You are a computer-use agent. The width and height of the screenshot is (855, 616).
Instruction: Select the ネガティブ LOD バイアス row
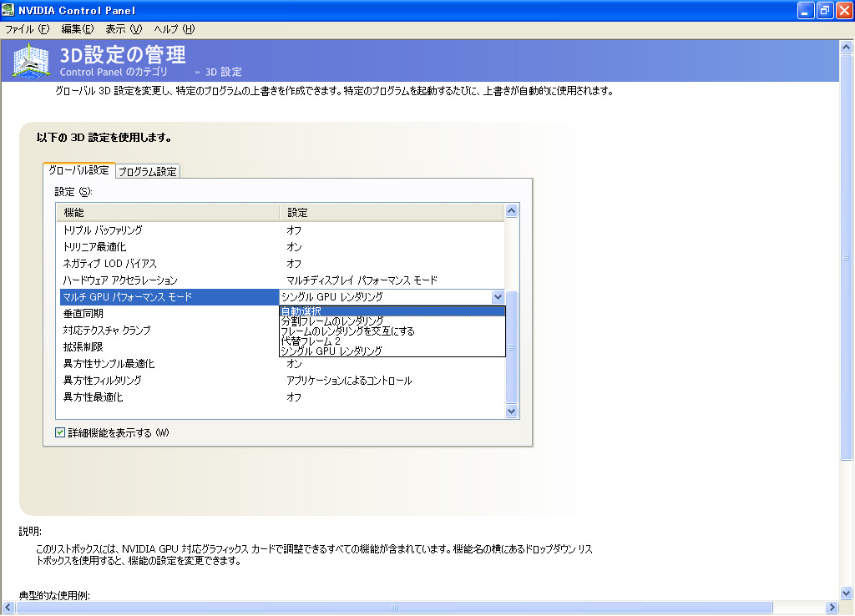(281, 263)
